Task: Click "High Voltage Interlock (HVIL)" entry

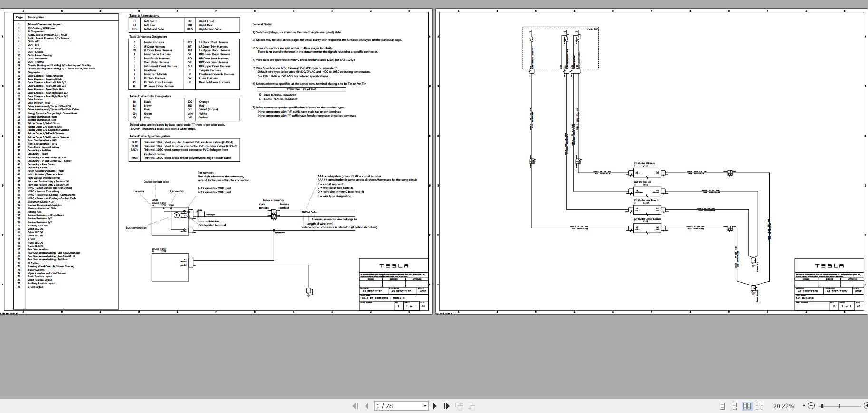Action: coord(44,178)
